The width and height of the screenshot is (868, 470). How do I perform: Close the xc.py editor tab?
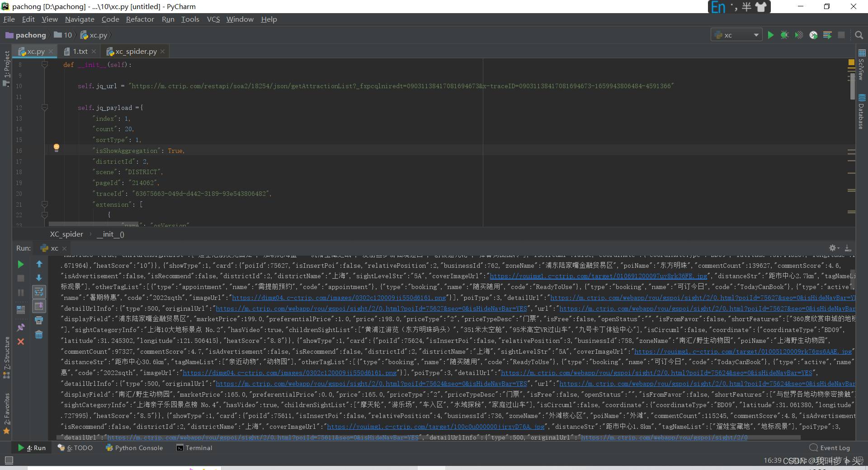[x=51, y=52]
